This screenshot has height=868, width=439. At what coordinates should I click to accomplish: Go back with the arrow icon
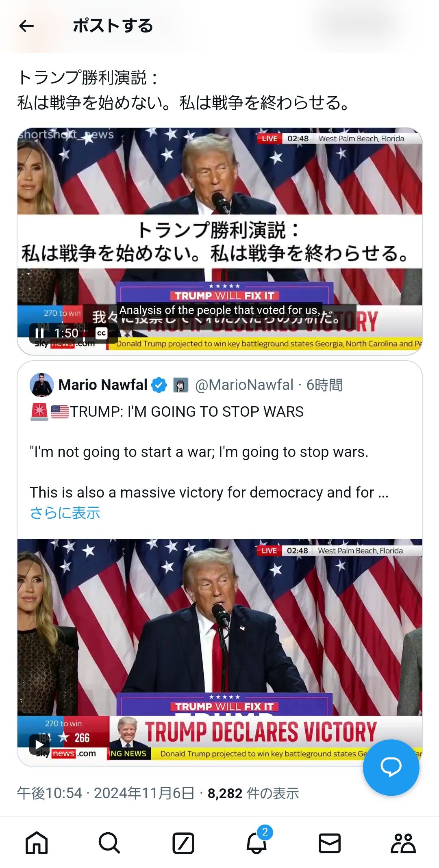click(26, 26)
